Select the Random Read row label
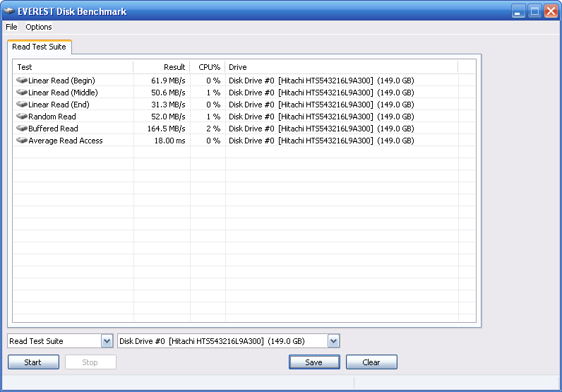562x392 pixels. (52, 117)
